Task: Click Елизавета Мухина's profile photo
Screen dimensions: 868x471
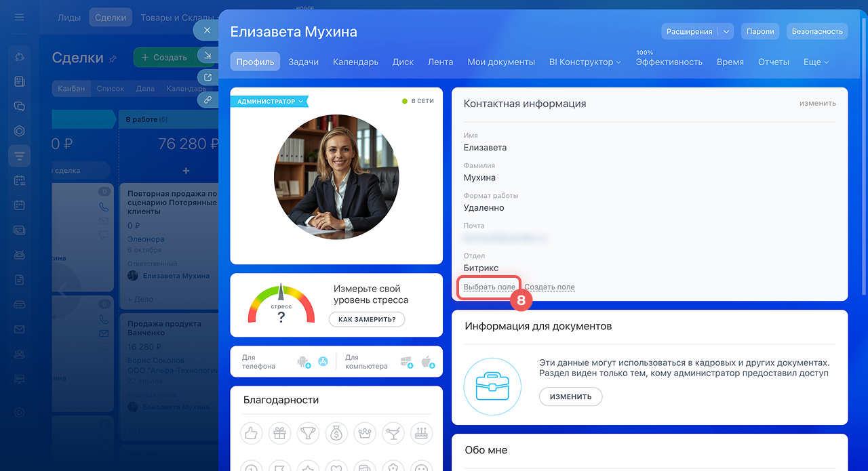Action: tap(336, 177)
